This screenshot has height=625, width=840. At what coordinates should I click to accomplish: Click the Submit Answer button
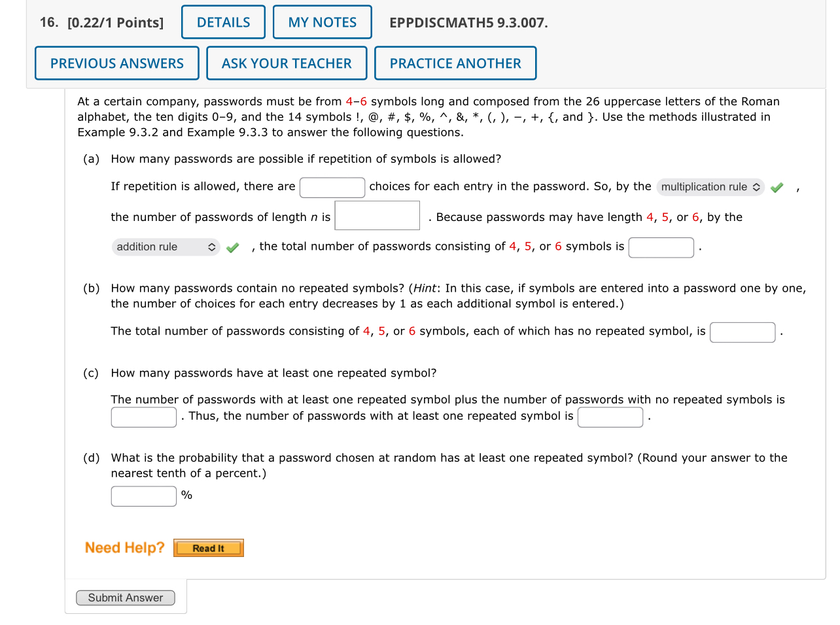125,598
